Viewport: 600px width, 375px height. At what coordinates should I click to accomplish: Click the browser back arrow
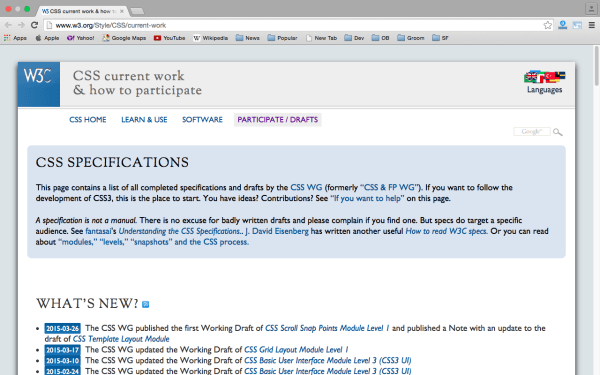pos(8,25)
